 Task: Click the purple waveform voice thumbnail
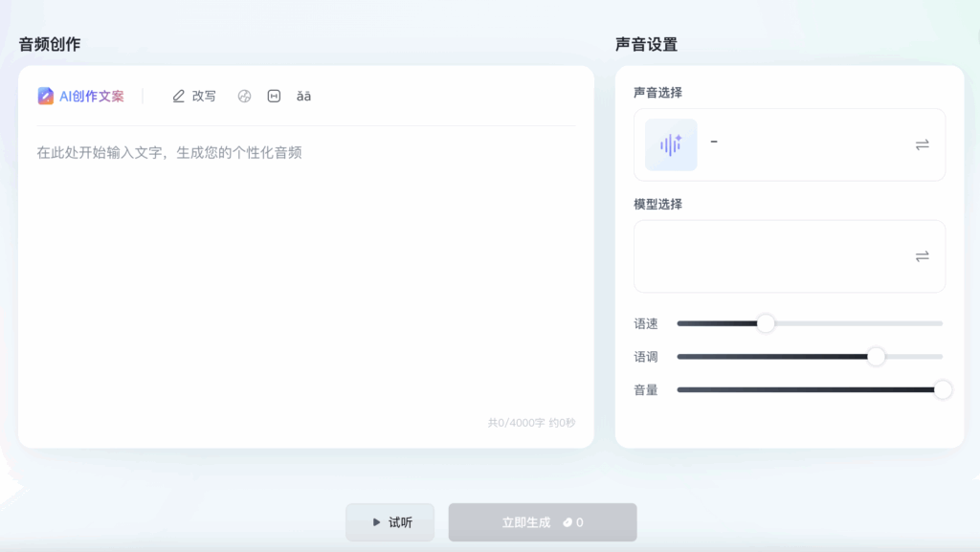pos(671,144)
